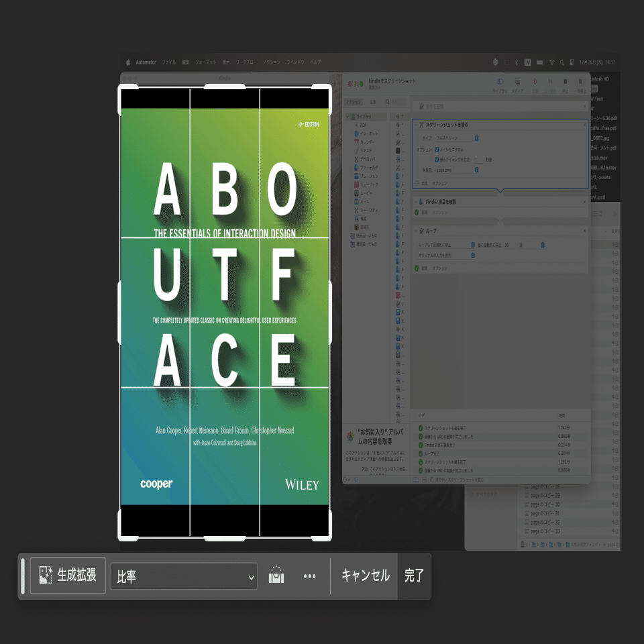Toggle the 撮るタイミングを指定 checkbox
The height and width of the screenshot is (644, 644).
point(437,160)
